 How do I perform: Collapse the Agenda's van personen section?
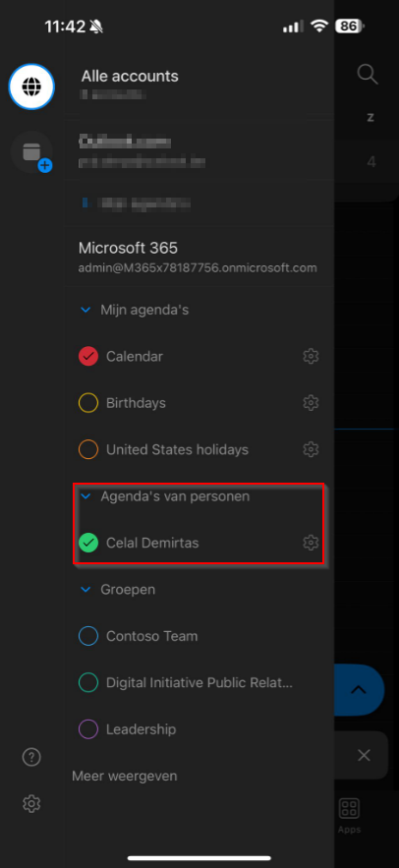[85, 496]
